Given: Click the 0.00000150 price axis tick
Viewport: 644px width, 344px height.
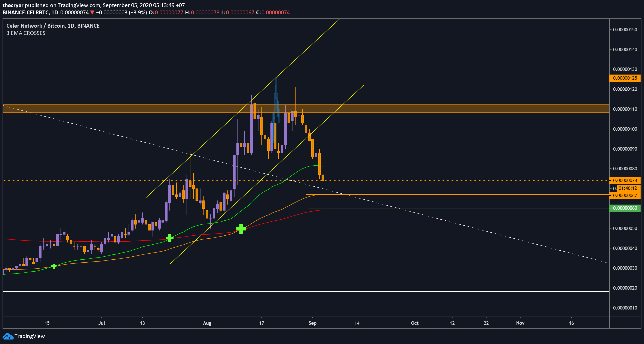Looking at the screenshot, I should pos(625,30).
